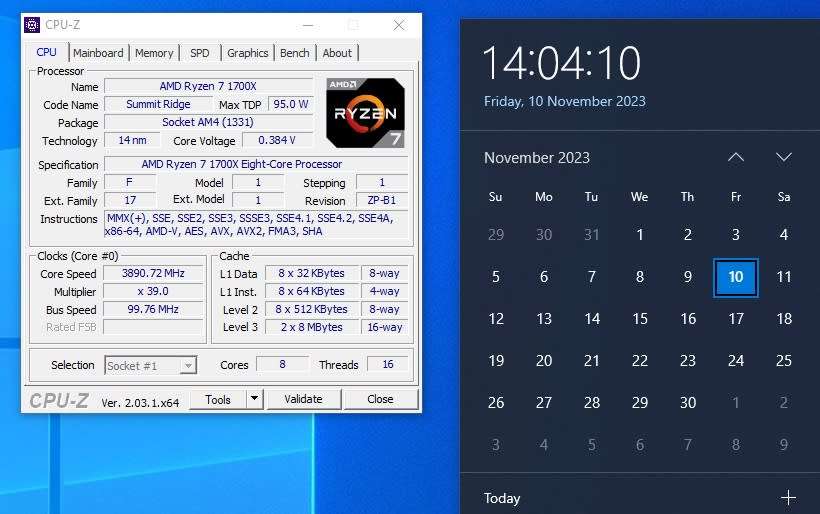
Task: Click the Today agenda label
Action: pos(502,498)
